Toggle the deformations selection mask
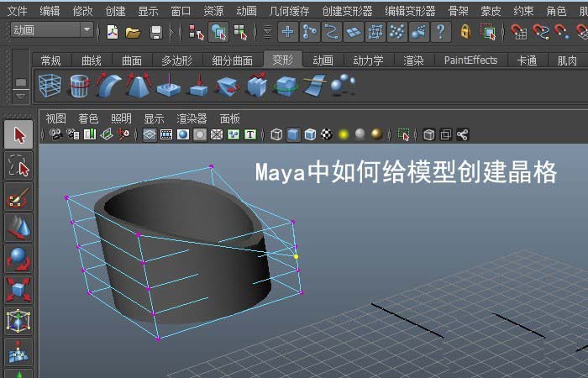The width and height of the screenshot is (588, 378). pyautogui.click(x=375, y=32)
